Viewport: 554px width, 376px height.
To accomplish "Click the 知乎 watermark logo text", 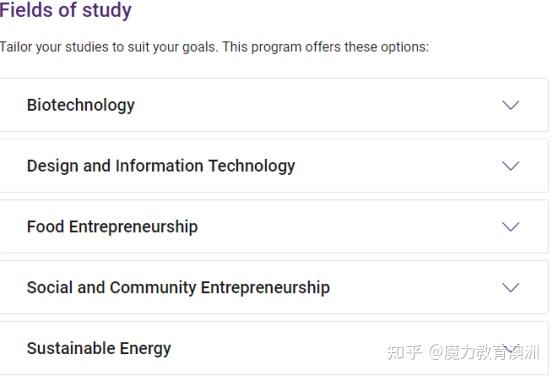I will tap(405, 352).
